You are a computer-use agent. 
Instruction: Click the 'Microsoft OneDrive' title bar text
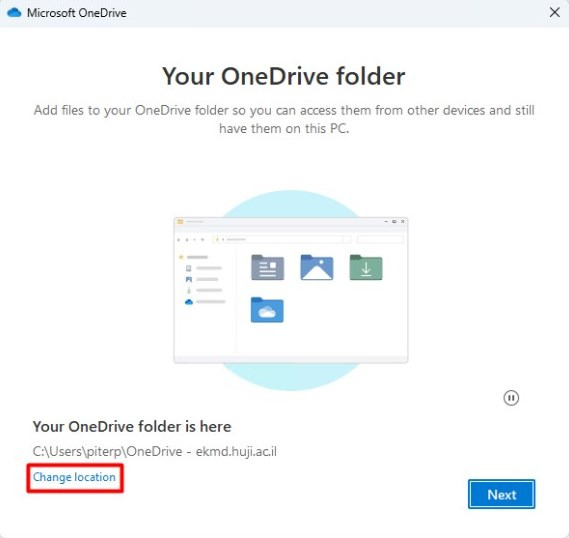pyautogui.click(x=77, y=13)
